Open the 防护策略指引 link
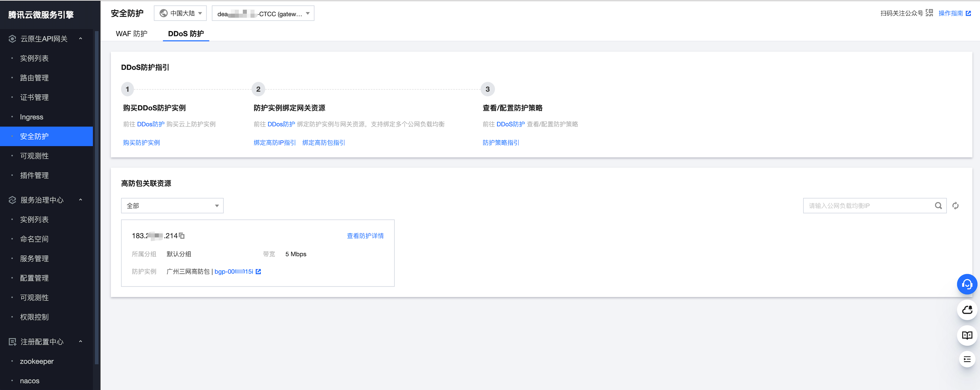Viewport: 980px width, 390px height. pyautogui.click(x=501, y=143)
